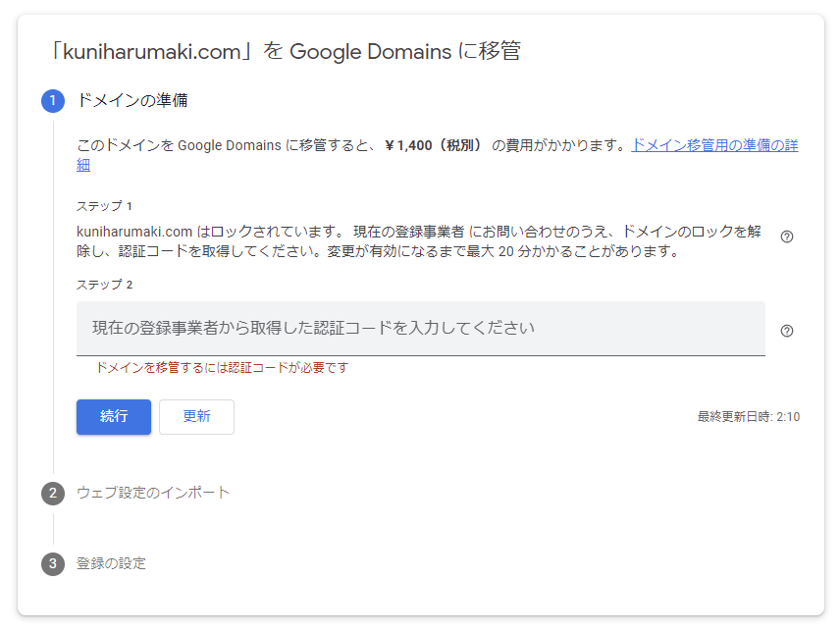Select the gray step 2 circle icon
The image size is (840, 632).
(53, 494)
